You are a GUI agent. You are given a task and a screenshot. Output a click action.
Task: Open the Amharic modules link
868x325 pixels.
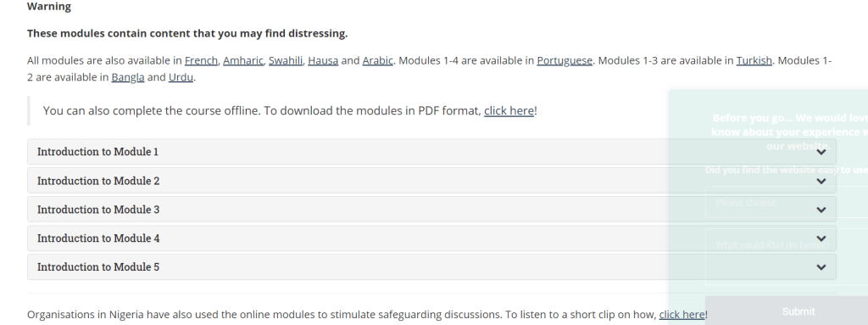243,60
